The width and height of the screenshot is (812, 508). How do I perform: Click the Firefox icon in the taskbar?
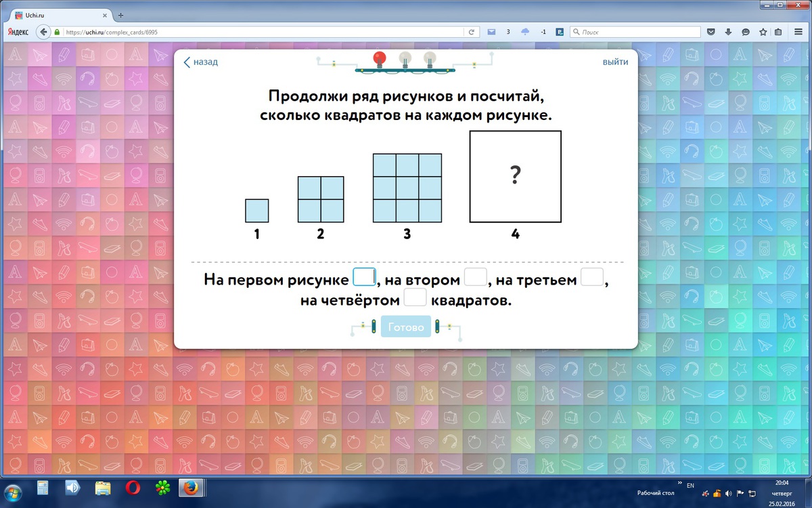(191, 489)
